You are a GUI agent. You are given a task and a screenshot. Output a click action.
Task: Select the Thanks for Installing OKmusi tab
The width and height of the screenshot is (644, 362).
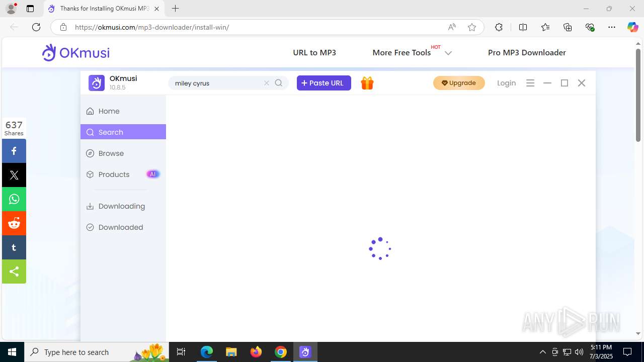click(x=104, y=9)
